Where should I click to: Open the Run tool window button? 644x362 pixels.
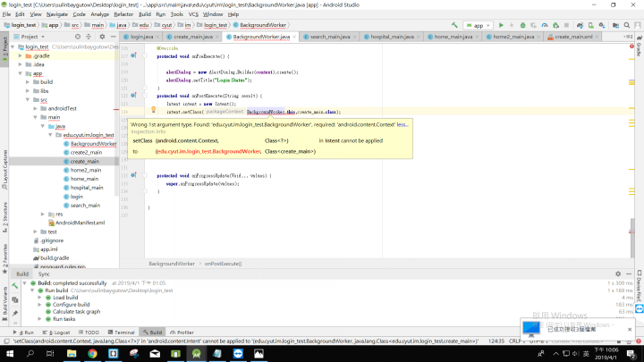coord(23,332)
